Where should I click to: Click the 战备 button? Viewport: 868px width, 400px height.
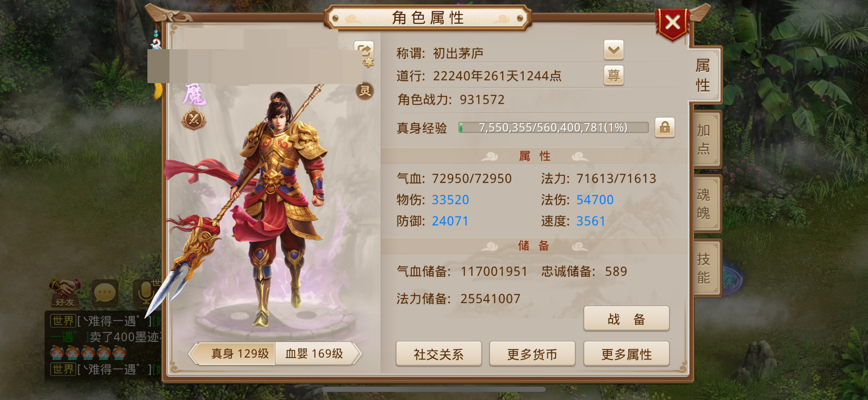click(626, 319)
